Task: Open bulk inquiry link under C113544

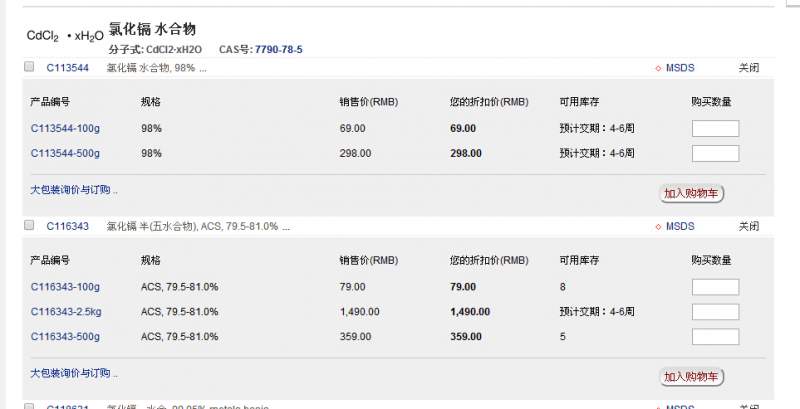Action: [x=73, y=188]
